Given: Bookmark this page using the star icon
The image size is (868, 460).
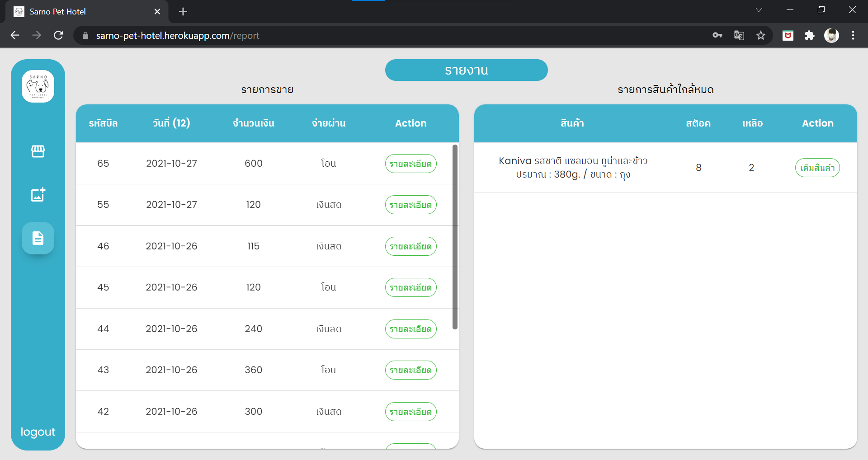Looking at the screenshot, I should coord(761,35).
